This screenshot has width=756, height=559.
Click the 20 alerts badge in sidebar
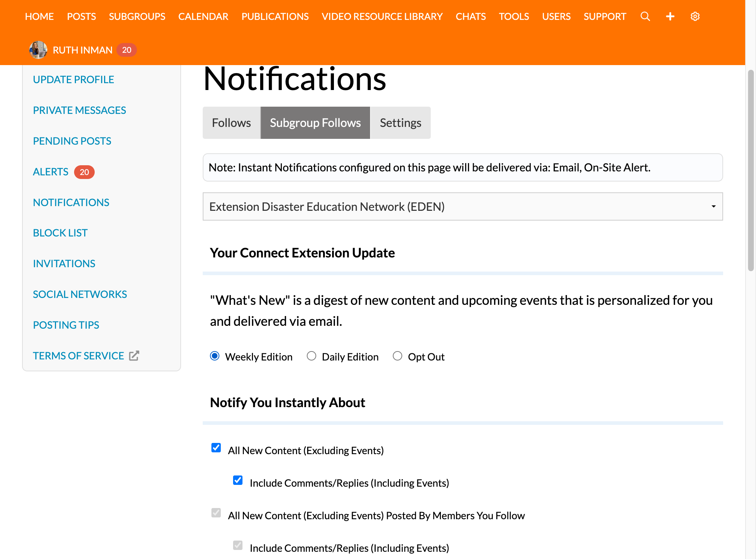click(x=84, y=172)
